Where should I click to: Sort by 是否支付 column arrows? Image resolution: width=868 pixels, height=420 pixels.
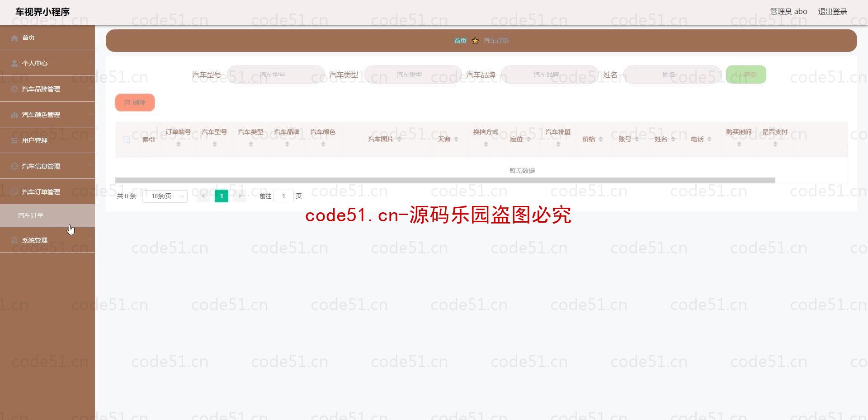tap(775, 144)
